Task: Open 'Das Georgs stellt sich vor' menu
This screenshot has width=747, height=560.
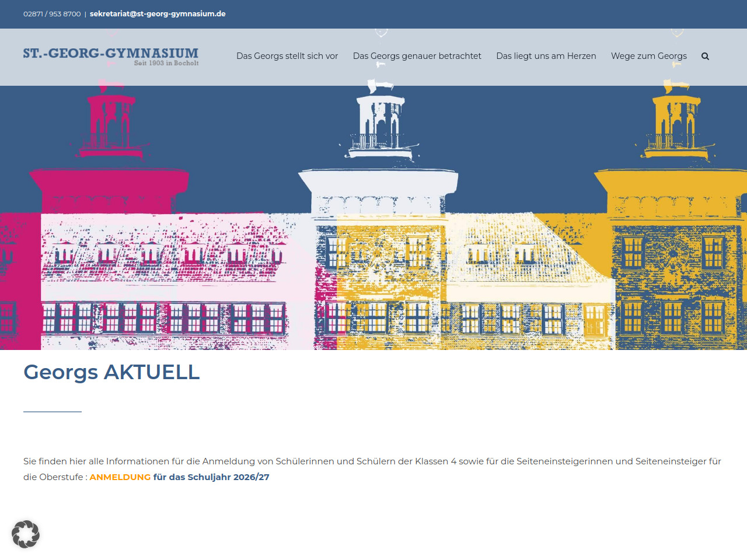Action: coord(287,56)
